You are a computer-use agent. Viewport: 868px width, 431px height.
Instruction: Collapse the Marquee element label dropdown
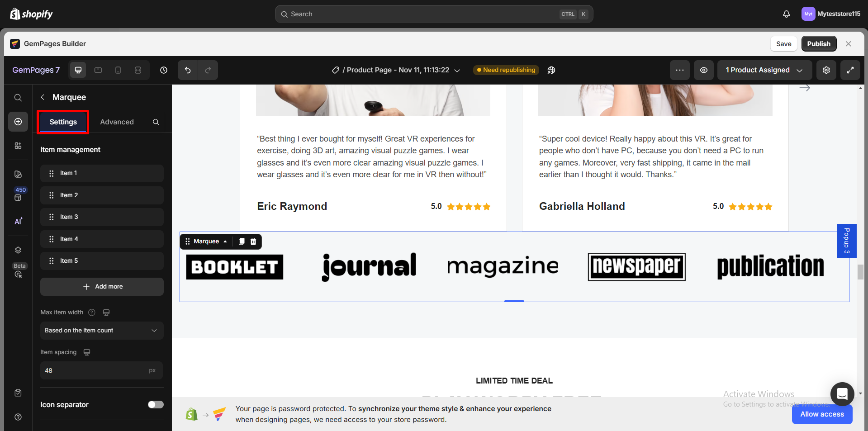click(x=225, y=241)
